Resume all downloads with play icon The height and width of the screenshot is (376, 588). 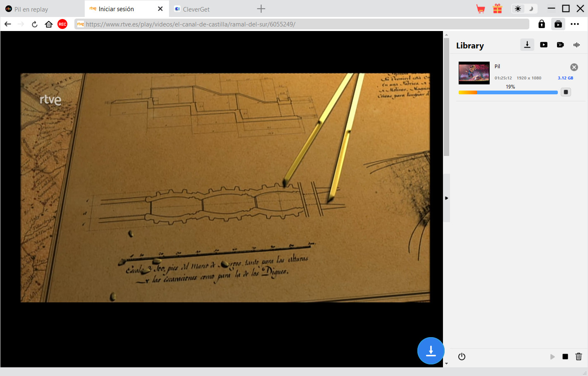(552, 357)
